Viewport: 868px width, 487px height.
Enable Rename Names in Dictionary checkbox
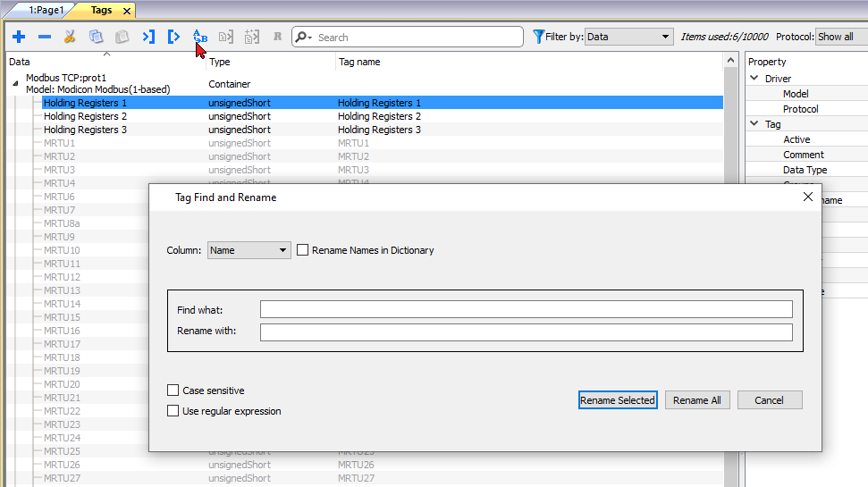point(302,250)
